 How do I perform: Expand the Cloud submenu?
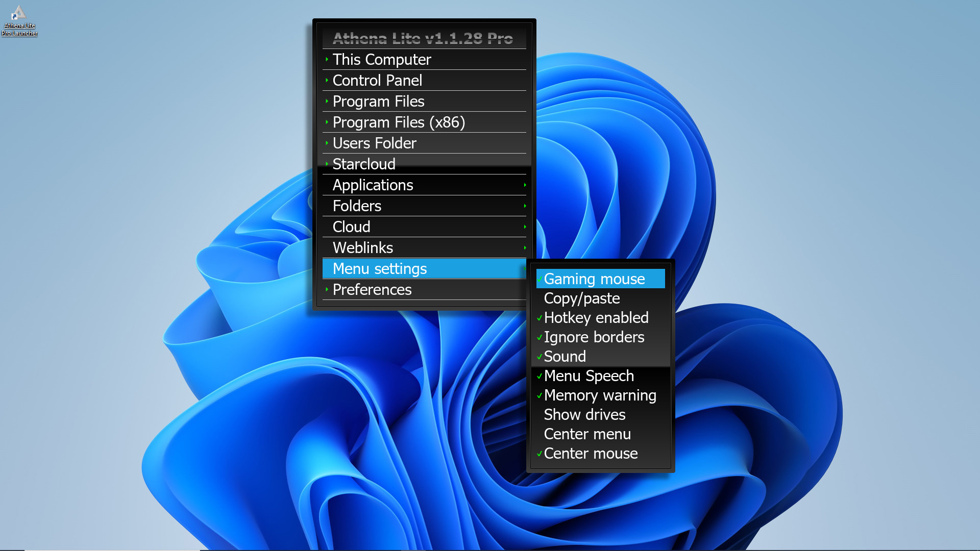pos(351,227)
